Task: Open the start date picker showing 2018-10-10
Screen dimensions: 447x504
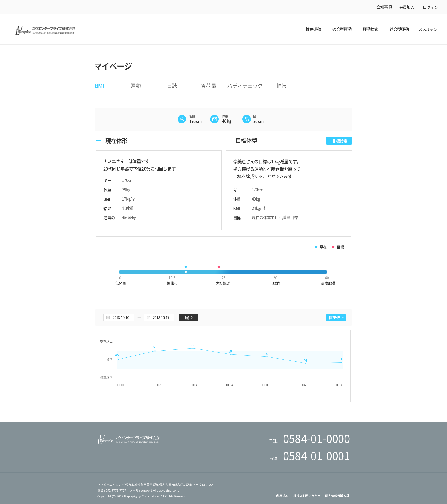Action: pos(119,318)
